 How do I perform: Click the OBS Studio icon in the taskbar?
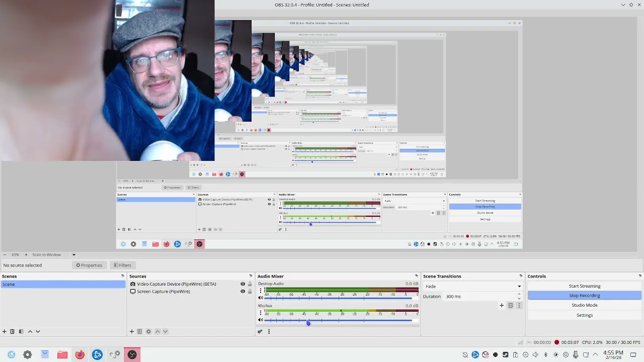pyautogui.click(x=132, y=354)
